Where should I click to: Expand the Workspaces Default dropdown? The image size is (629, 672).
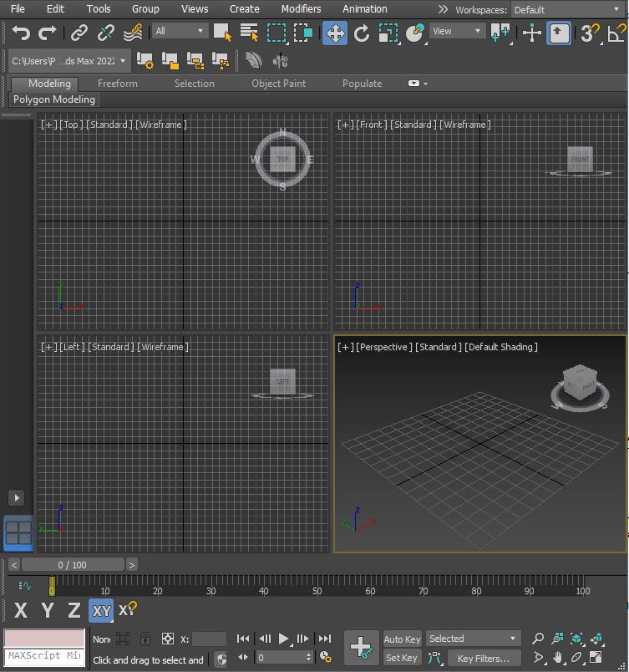point(567,10)
